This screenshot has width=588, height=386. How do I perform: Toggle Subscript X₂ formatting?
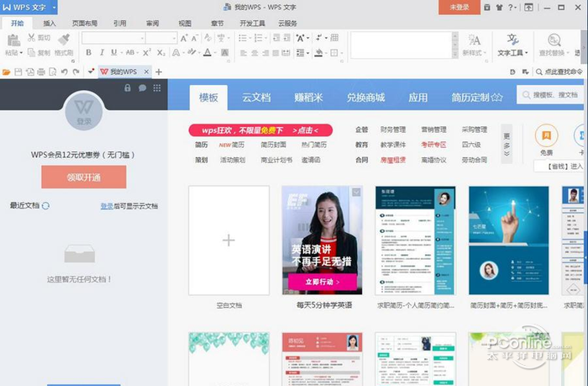coord(161,53)
